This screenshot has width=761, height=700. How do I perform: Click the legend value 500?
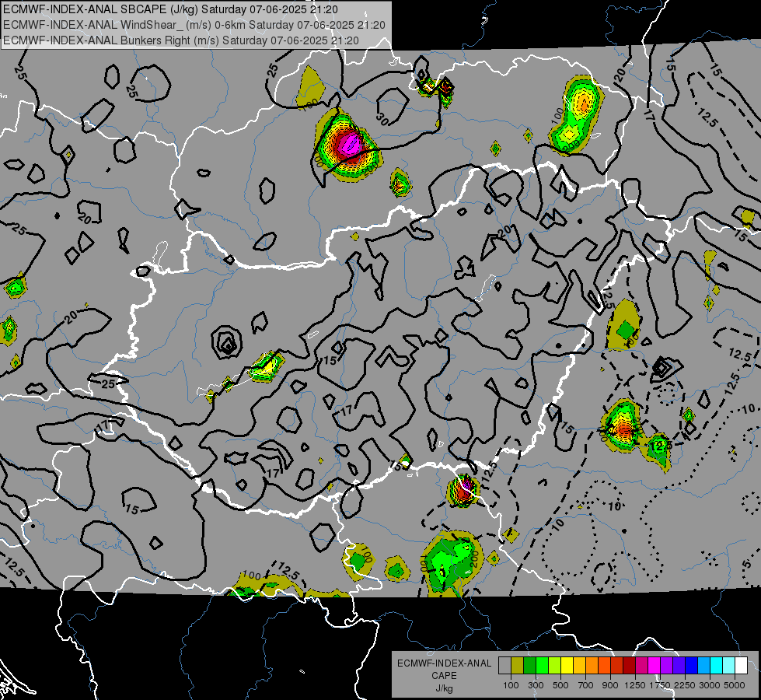(x=560, y=685)
